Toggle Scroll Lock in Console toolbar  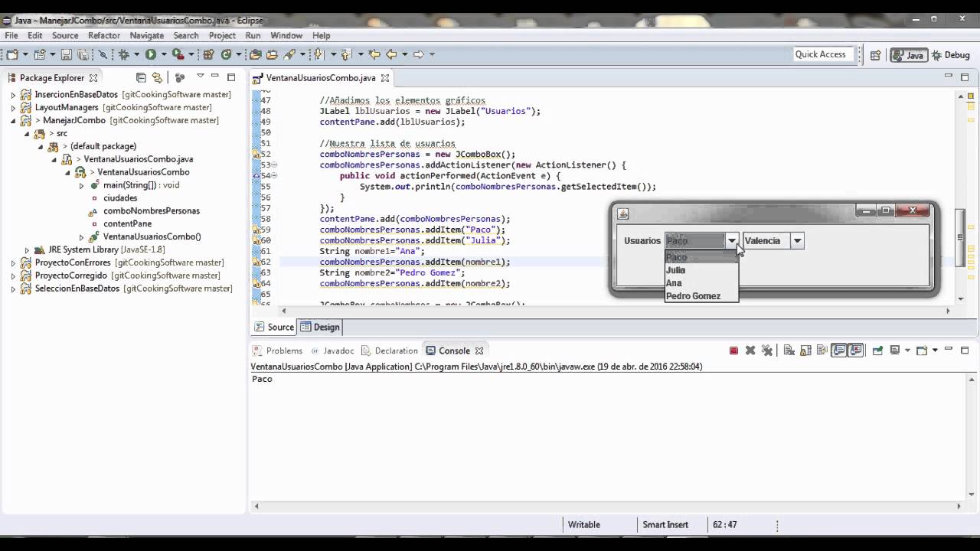[x=805, y=350]
